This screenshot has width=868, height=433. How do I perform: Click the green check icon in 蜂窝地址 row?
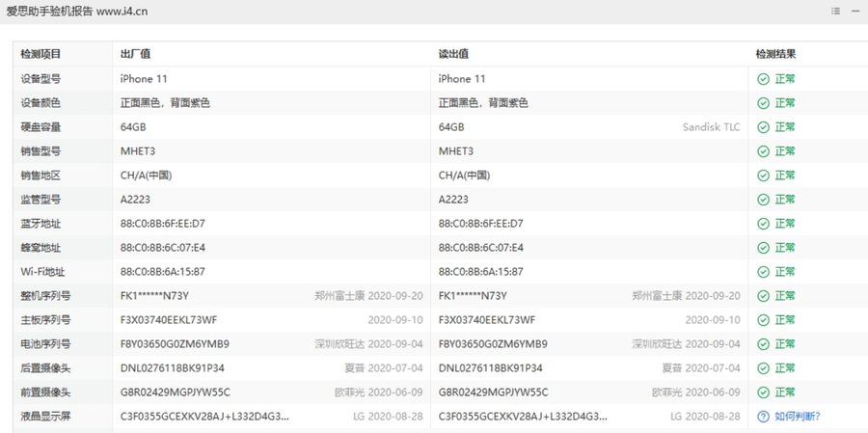coord(764,248)
